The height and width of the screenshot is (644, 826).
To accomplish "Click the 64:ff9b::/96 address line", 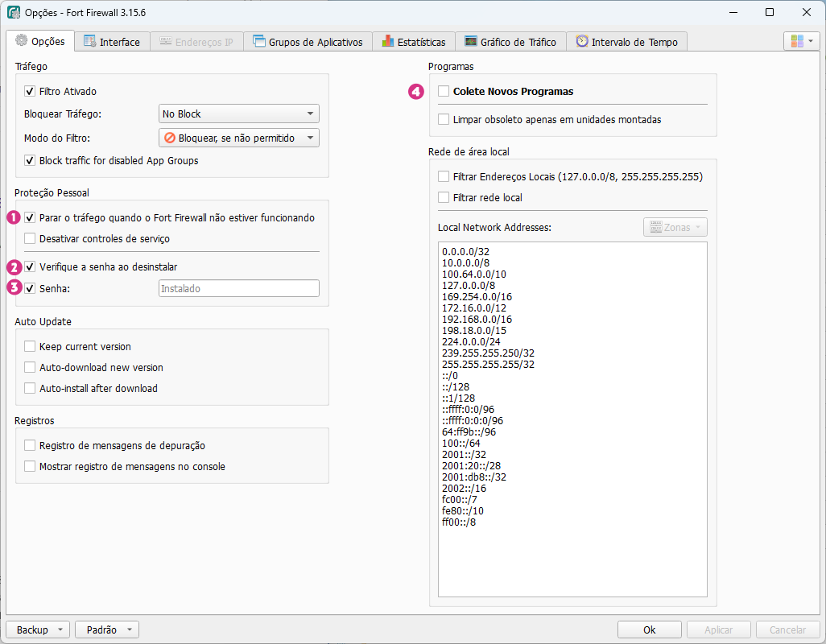I will (x=469, y=431).
